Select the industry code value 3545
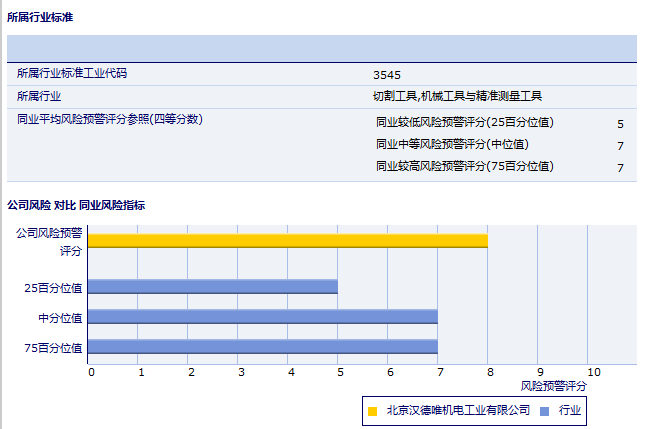 point(386,74)
